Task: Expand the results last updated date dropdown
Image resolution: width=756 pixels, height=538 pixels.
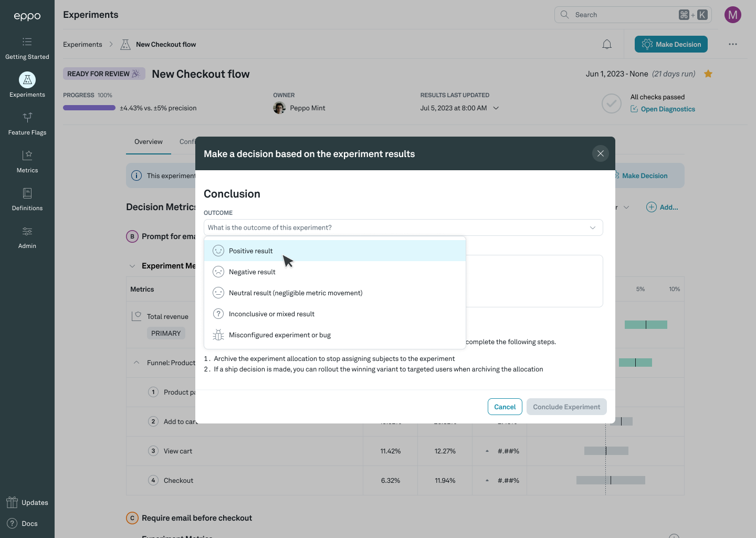Action: click(x=496, y=108)
